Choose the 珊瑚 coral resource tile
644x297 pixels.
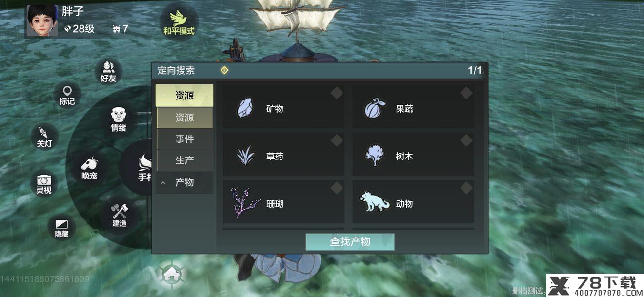(284, 202)
